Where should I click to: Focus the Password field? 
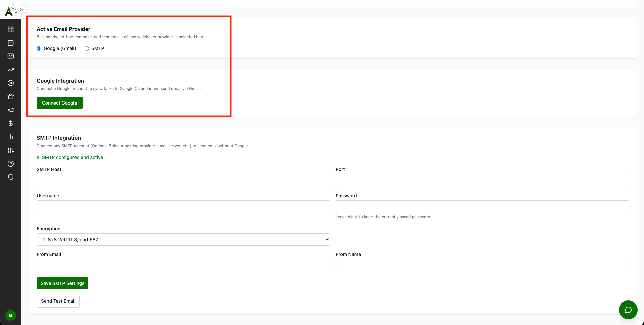482,207
